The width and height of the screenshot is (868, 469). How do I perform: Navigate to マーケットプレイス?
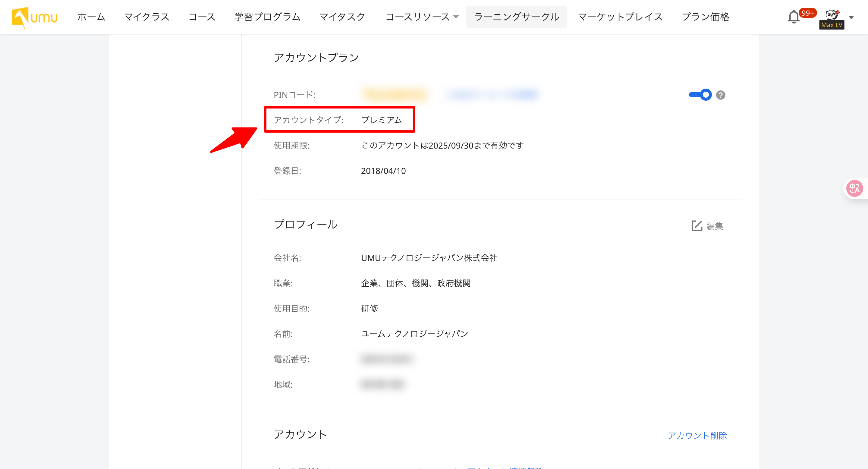tap(620, 17)
